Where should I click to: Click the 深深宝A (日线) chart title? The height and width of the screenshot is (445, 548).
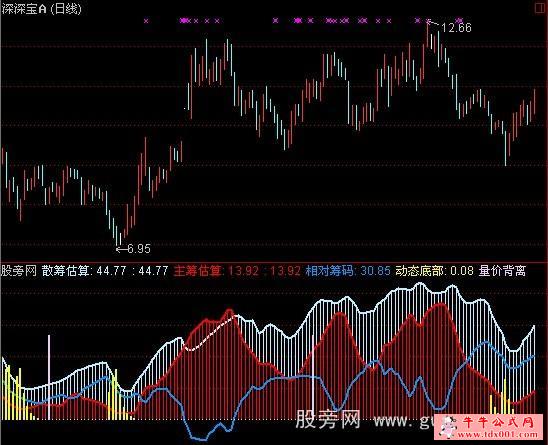[42, 8]
